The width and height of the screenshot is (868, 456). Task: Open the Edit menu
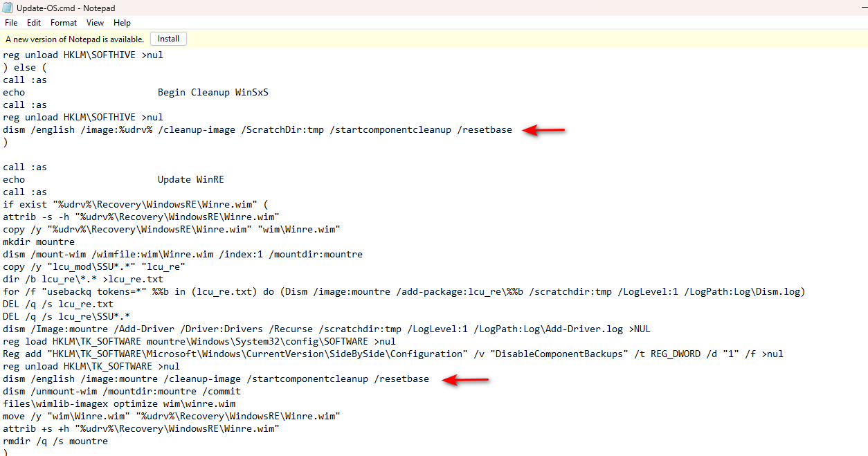pos(34,23)
